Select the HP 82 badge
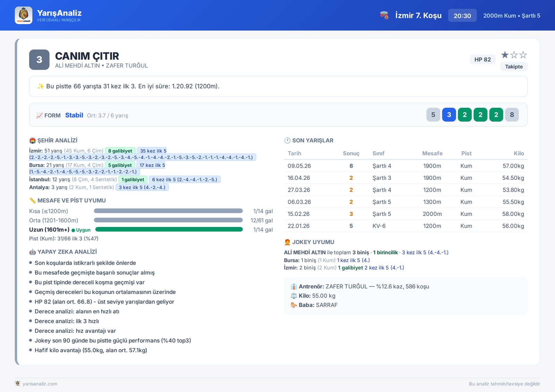The image size is (555, 392). (483, 59)
